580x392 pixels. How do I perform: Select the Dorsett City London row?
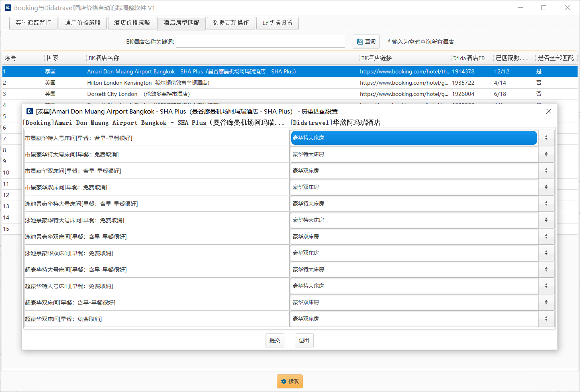(x=290, y=94)
